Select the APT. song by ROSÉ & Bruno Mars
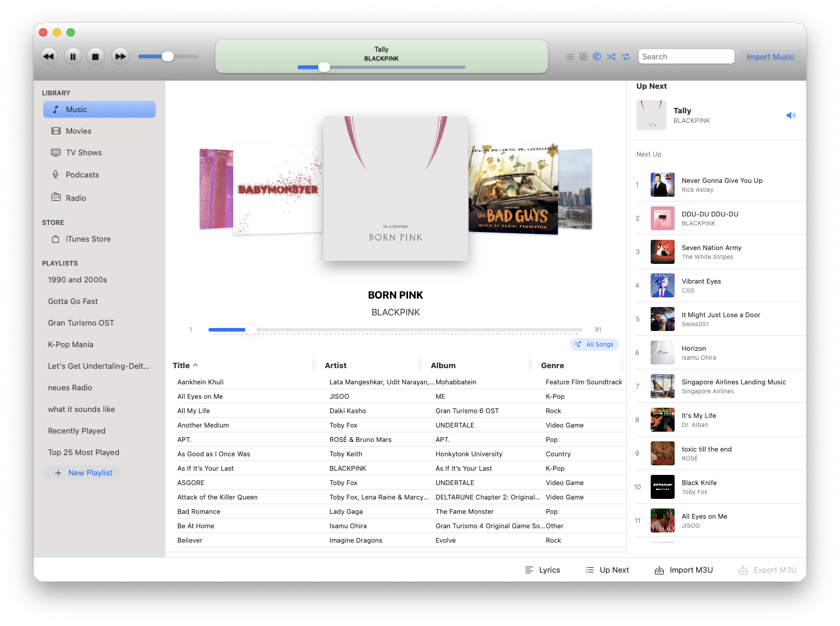This screenshot has width=840, height=626. pyautogui.click(x=398, y=440)
